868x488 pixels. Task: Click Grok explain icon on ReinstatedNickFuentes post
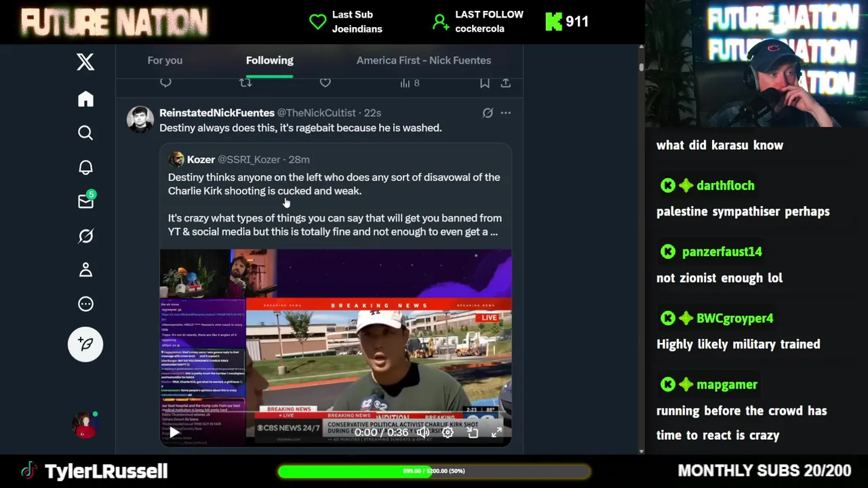click(488, 113)
